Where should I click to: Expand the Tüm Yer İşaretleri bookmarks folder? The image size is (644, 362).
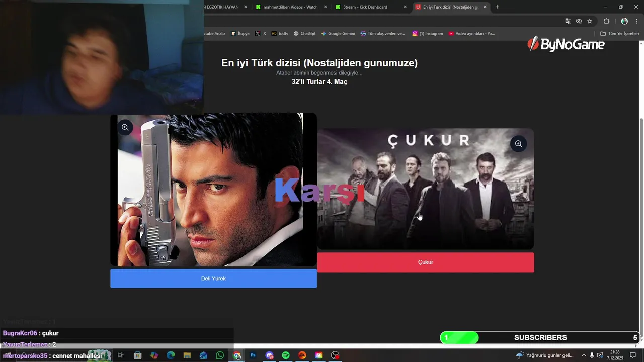pyautogui.click(x=620, y=34)
